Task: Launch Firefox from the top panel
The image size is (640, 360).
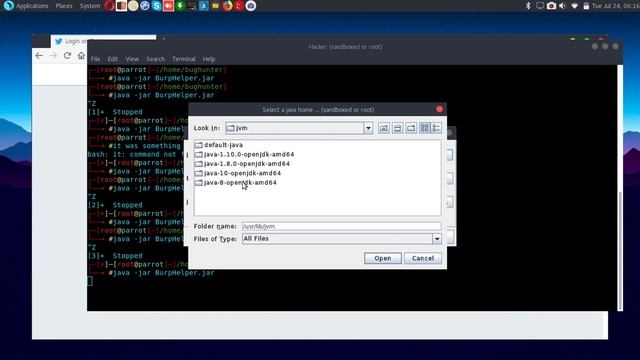Action: coord(227,6)
